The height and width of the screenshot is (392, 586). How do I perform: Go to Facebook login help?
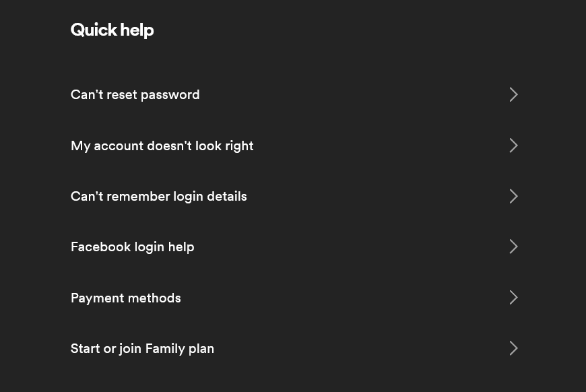[x=132, y=247]
